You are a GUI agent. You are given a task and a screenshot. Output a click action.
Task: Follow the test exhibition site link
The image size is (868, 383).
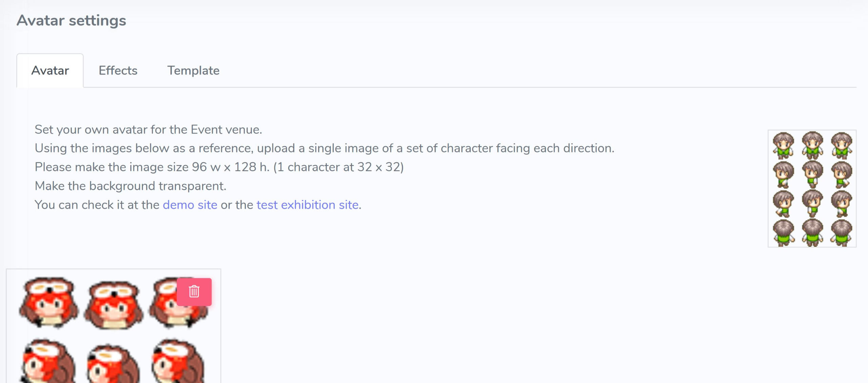(x=307, y=205)
